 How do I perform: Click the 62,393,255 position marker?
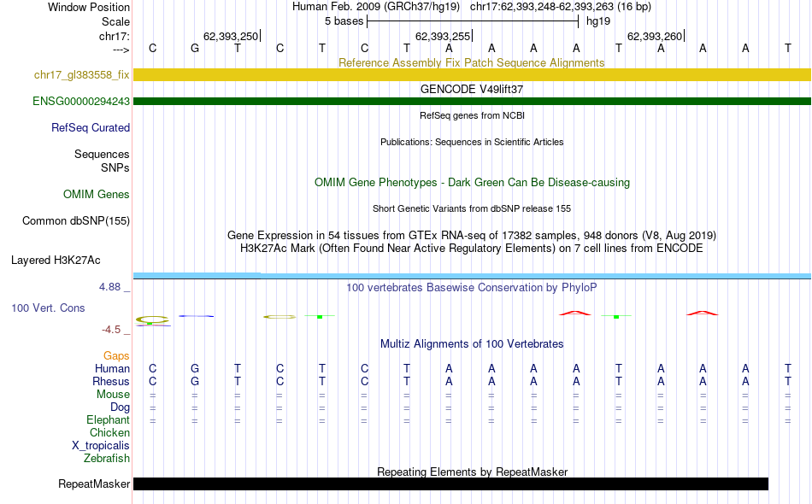point(443,36)
